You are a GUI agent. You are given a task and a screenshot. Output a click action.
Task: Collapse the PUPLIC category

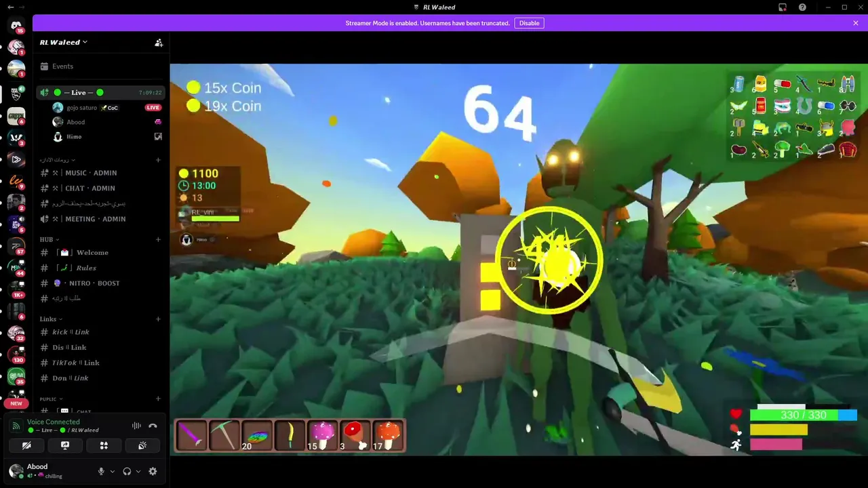click(51, 399)
